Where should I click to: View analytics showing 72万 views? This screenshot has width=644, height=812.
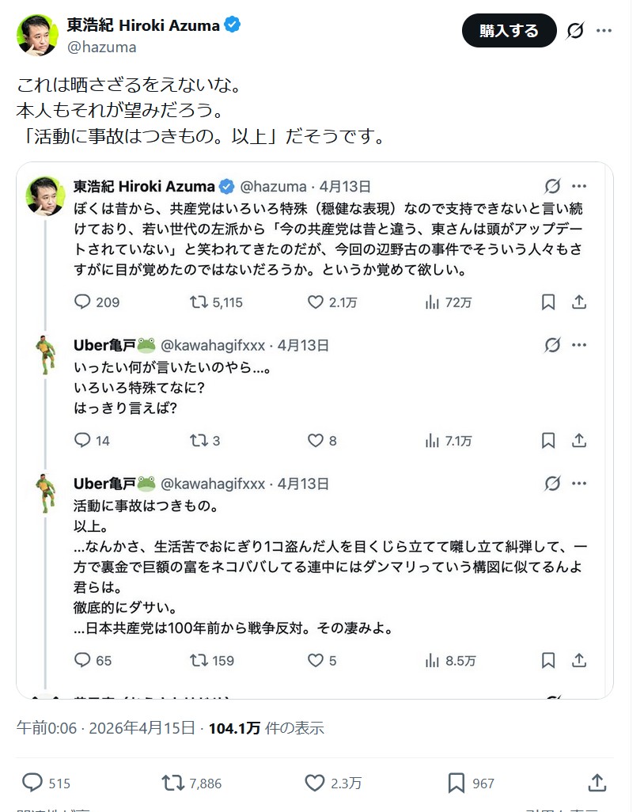pyautogui.click(x=433, y=302)
